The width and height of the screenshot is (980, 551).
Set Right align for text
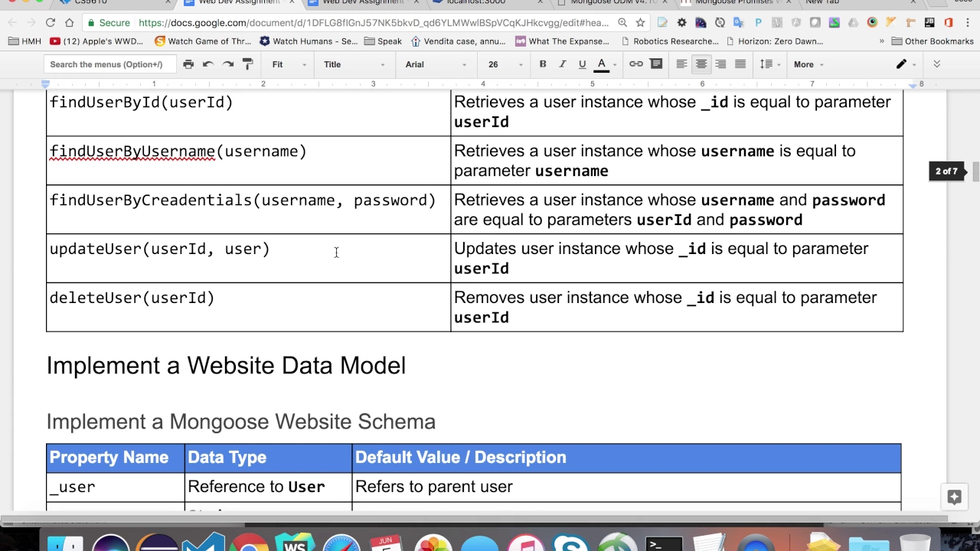(x=720, y=64)
